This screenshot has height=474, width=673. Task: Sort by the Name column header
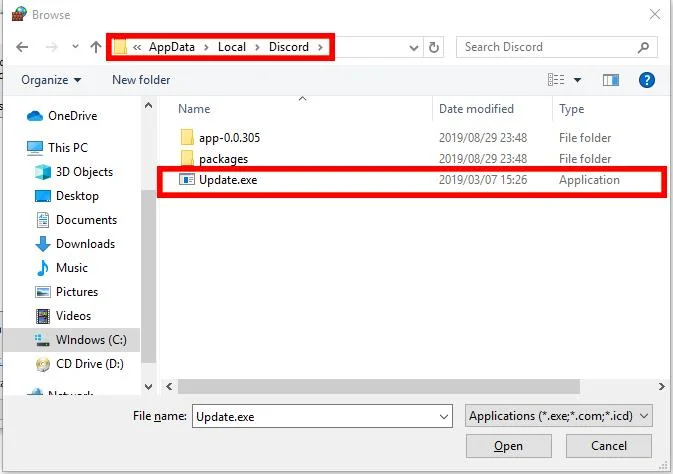point(194,109)
